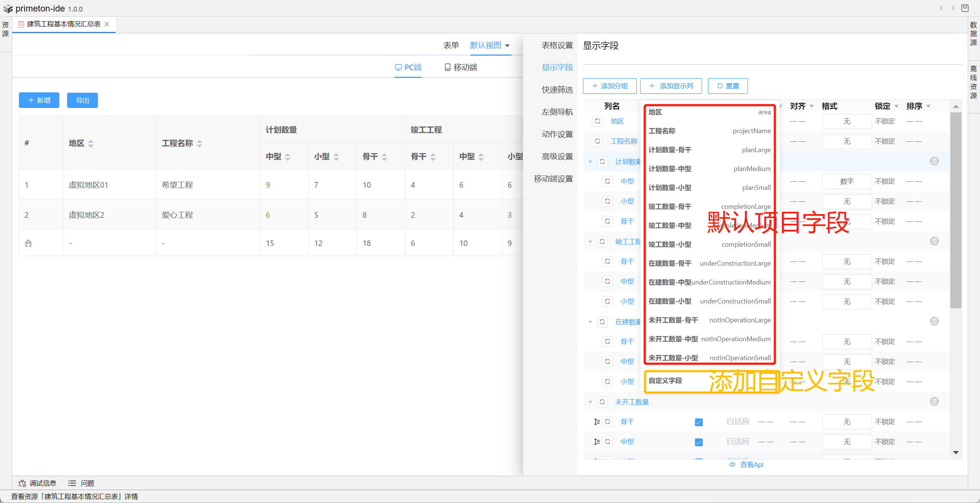
Task: Uncheck the checkbox in 未开工数量 骨干 row
Action: tap(698, 422)
